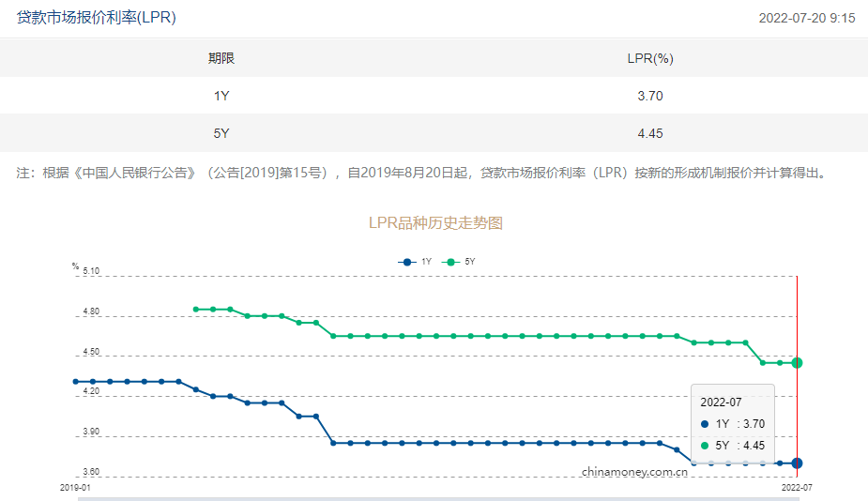Toggle the 5Y series in chart legend
Screen dimensions: 868x501
(460, 262)
